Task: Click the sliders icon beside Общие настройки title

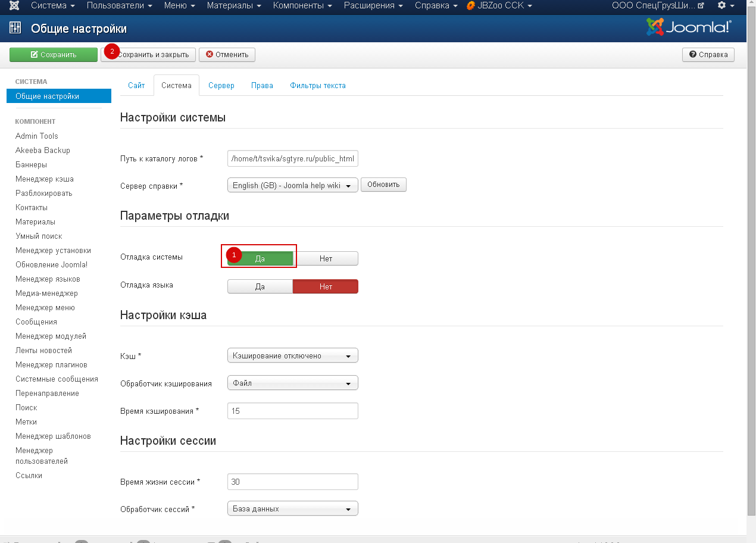Action: tap(15, 29)
